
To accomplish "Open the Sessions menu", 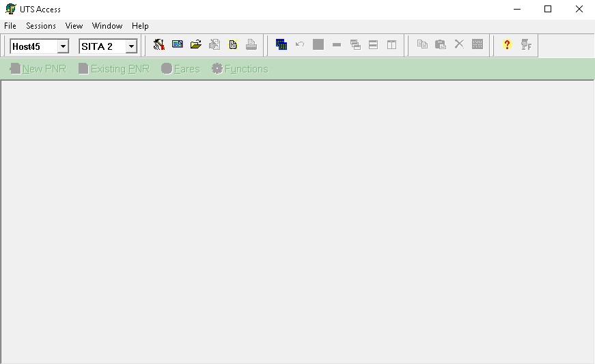I will pos(40,26).
